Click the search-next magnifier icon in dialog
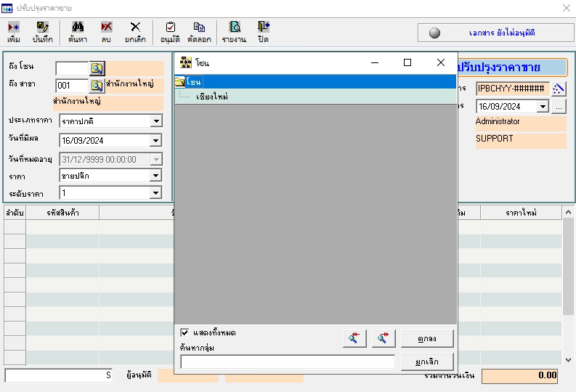Viewport: 576px width, 392px height. (x=384, y=338)
